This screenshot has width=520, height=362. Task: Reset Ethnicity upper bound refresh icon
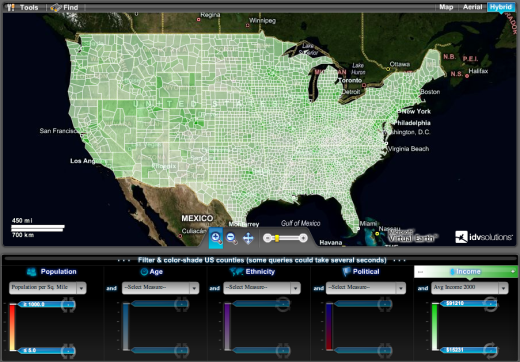pos(283,304)
